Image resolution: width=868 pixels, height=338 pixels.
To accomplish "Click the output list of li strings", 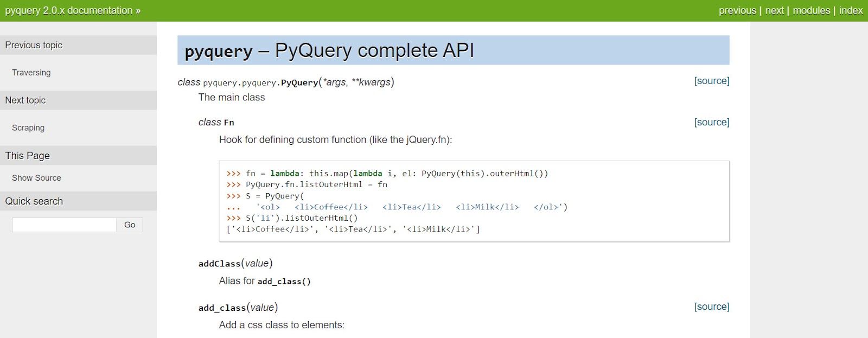I will (353, 229).
